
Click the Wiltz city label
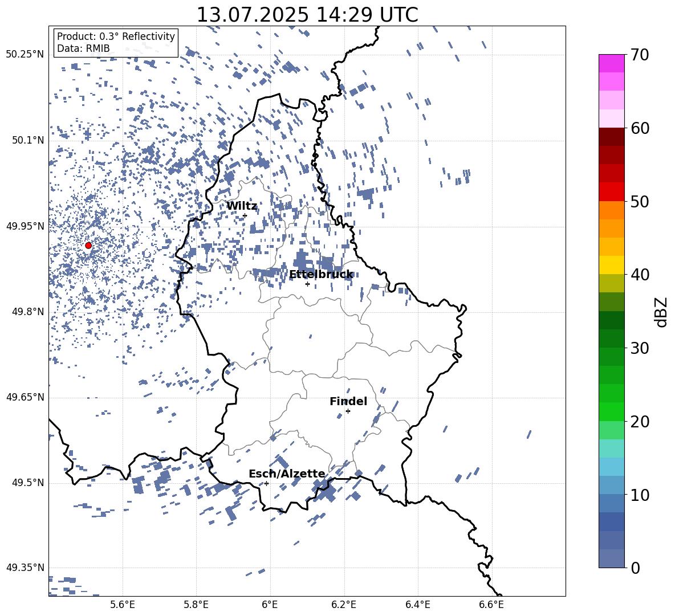coord(242,206)
